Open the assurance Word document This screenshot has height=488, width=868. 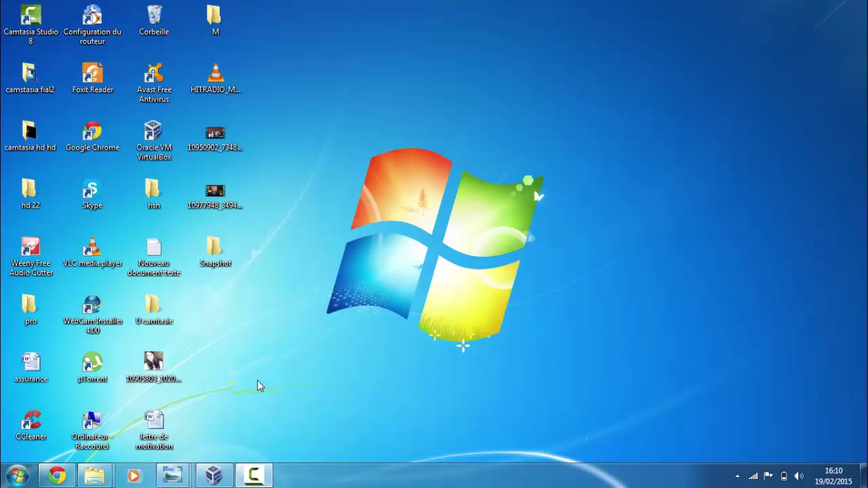coord(31,367)
